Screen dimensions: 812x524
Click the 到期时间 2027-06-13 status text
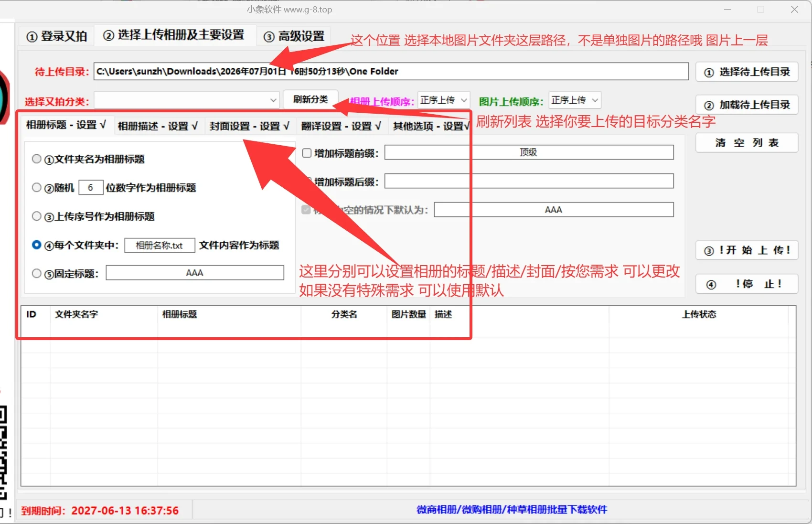100,511
